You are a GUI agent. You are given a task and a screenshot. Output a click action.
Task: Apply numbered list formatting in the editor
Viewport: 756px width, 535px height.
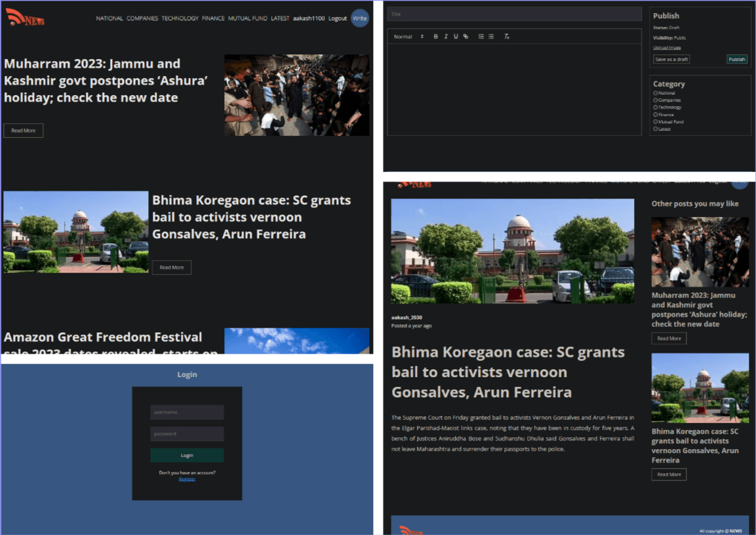tap(481, 37)
